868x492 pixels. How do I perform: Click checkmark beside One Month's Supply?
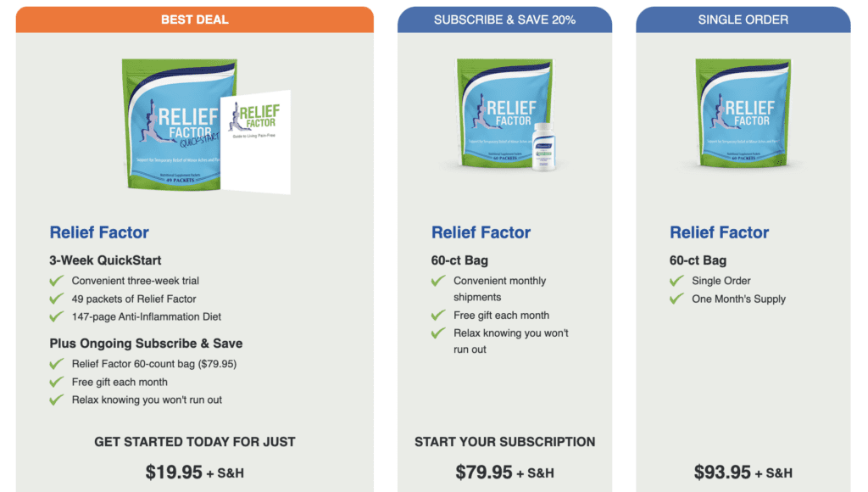(676, 299)
